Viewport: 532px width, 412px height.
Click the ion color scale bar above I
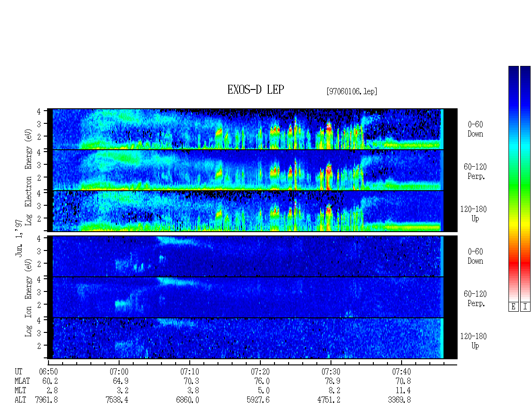point(525,184)
